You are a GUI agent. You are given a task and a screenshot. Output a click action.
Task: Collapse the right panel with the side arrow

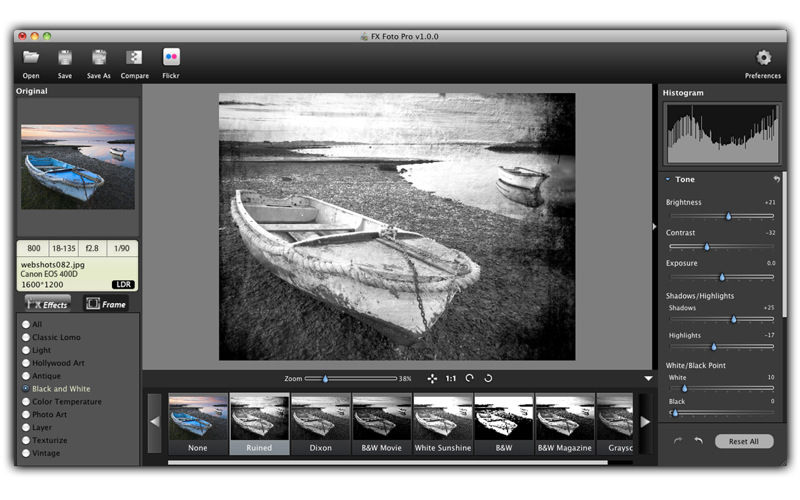pyautogui.click(x=654, y=226)
